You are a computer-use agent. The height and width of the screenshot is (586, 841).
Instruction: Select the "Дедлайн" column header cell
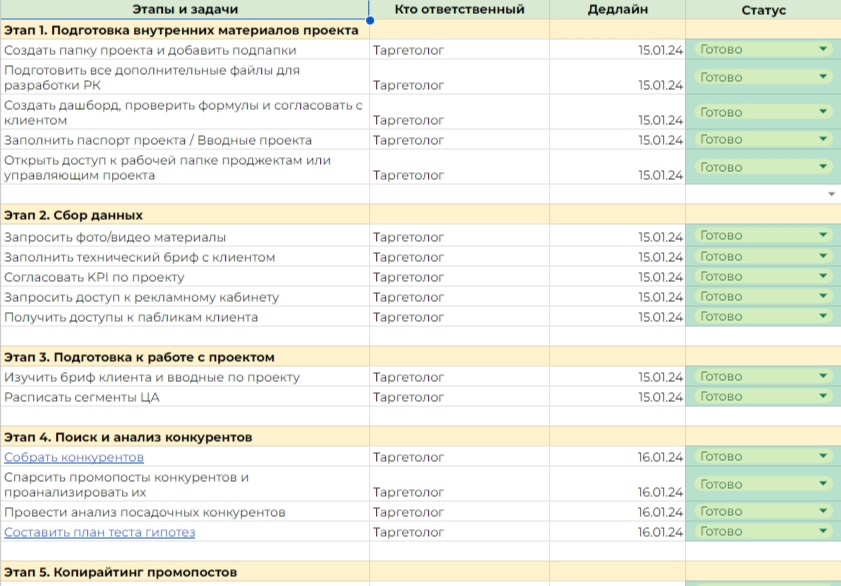click(617, 10)
